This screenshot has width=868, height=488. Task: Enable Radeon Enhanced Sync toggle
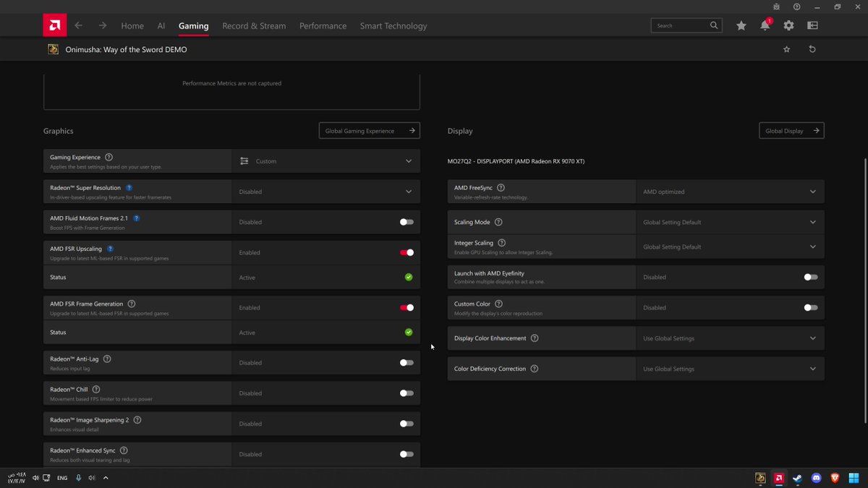pos(407,454)
